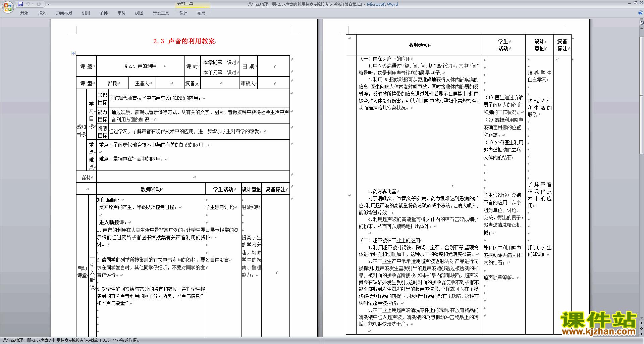Open the table tools 布局 tab
Screen dimensions: 644x344
[x=201, y=13]
